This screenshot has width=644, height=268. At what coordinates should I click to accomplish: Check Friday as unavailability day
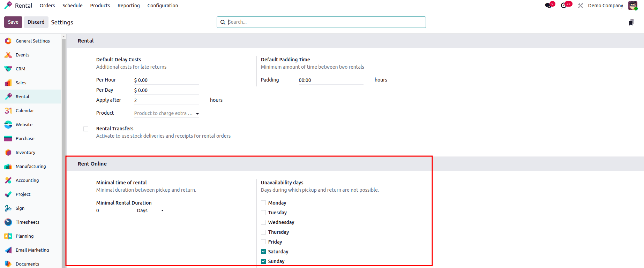click(x=263, y=242)
